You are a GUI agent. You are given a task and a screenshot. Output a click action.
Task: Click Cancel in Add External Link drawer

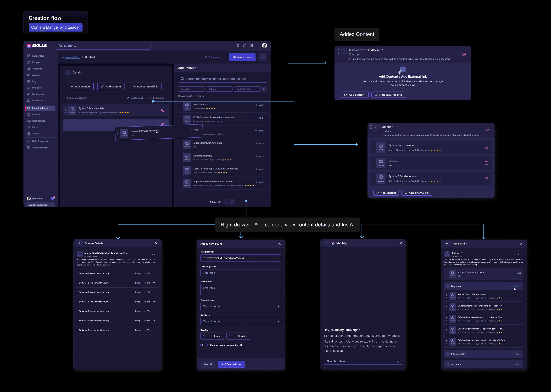coord(208,364)
